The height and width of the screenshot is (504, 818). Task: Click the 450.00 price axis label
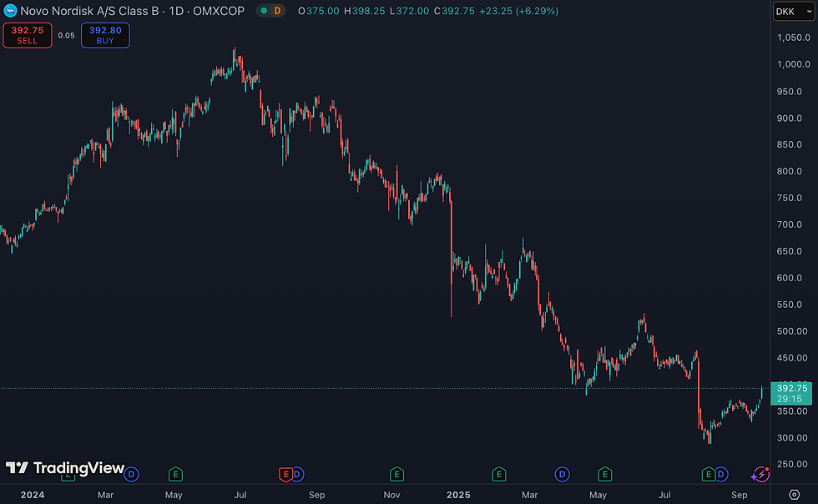pos(792,358)
